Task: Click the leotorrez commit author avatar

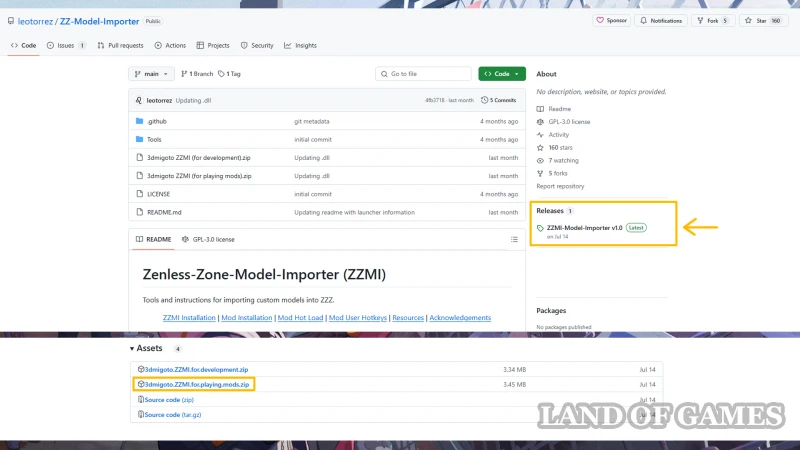Action: point(139,101)
